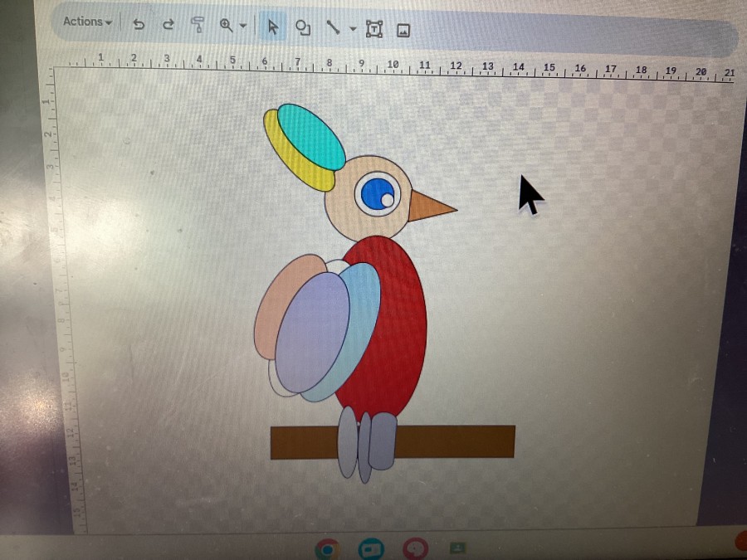Click the Insert image icon
Viewport: 747px width, 560px height.
tap(403, 31)
